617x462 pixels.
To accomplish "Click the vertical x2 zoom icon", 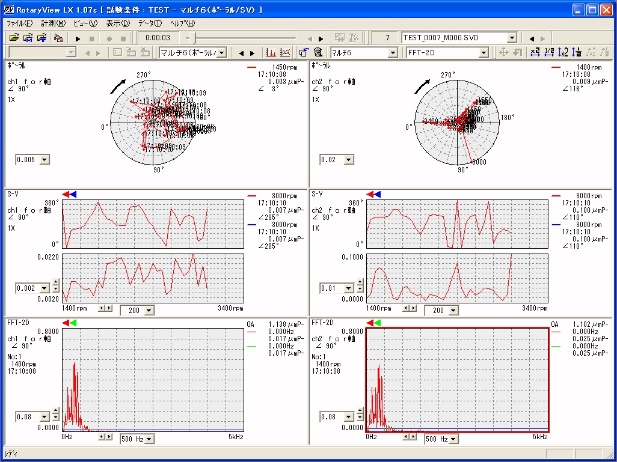I will pos(563,52).
